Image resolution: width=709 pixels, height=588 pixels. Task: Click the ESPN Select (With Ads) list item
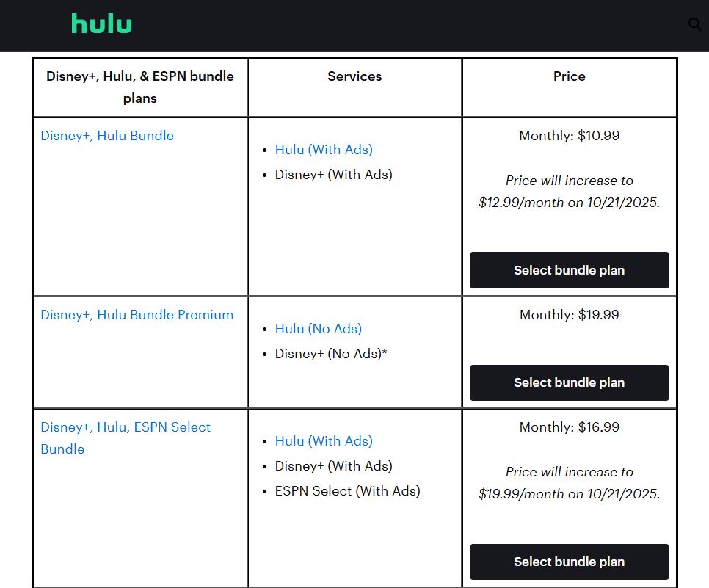[348, 491]
